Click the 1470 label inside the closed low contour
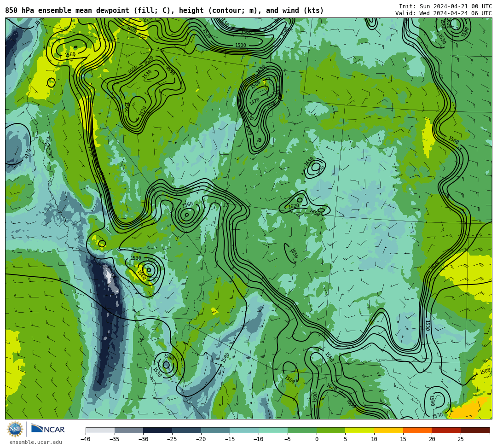 pyautogui.click(x=254, y=101)
